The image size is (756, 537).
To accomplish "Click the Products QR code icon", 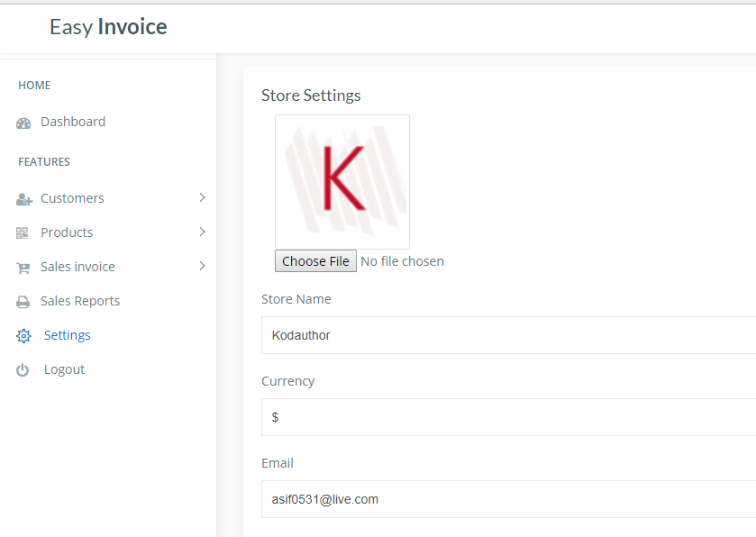I will [x=23, y=233].
